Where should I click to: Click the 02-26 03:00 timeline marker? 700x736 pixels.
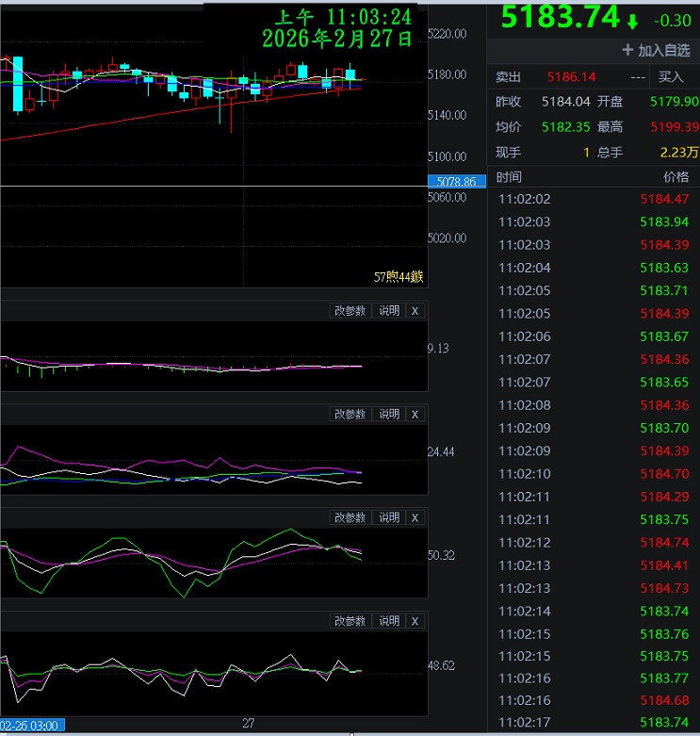31,725
